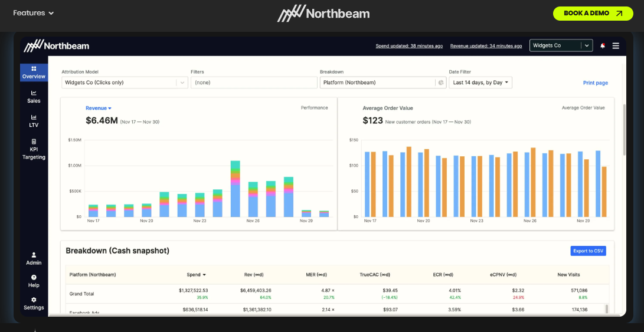Expand the Features menu
644x332 pixels.
pos(33,13)
